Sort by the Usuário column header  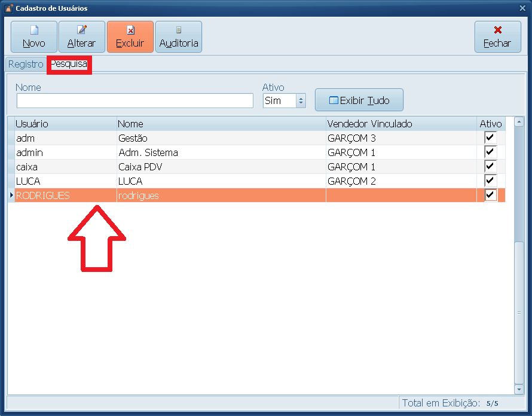tap(65, 124)
